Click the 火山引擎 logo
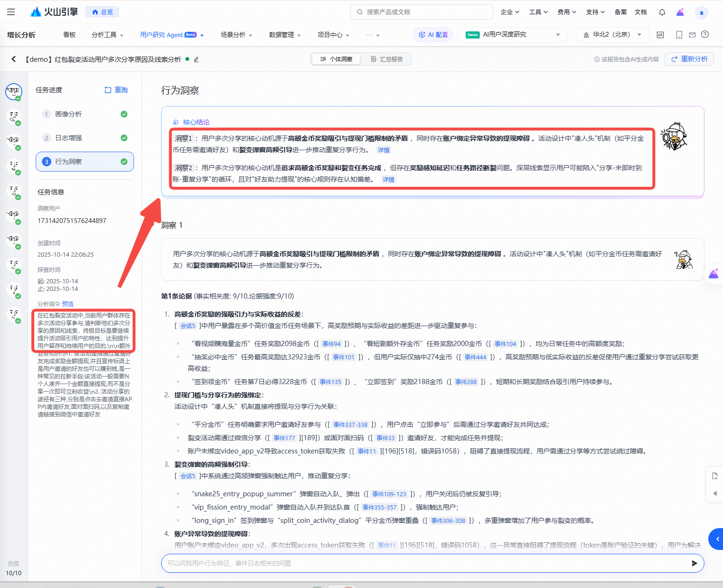The image size is (723, 588). [x=54, y=12]
